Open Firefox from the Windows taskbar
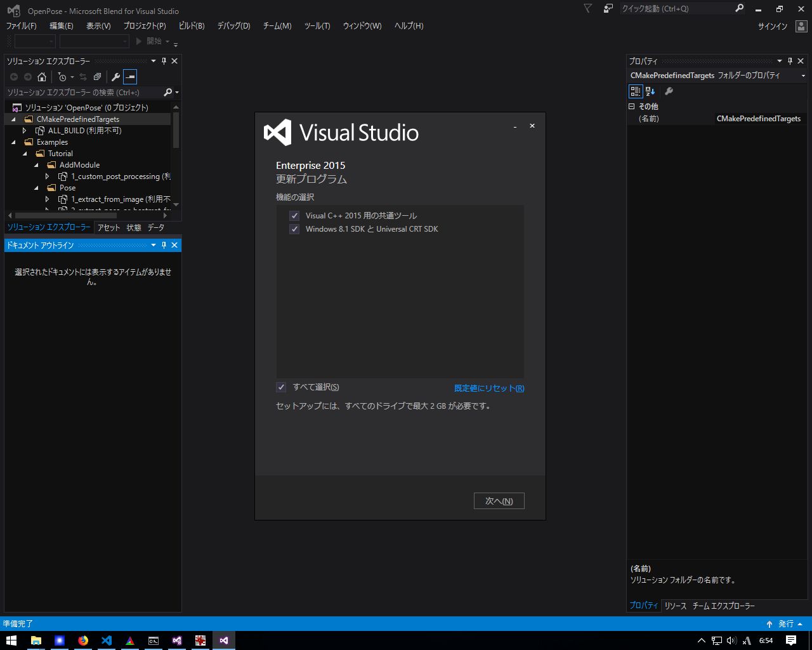 (83, 640)
